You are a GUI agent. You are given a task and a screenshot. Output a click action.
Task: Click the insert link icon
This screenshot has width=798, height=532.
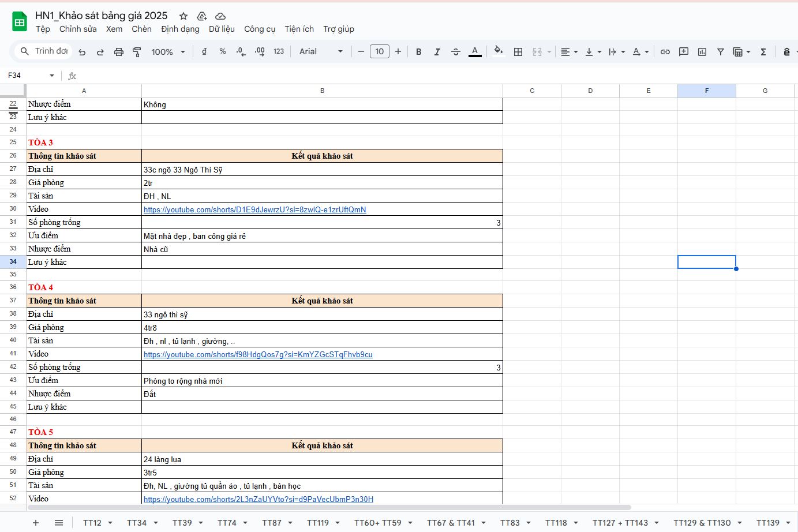[x=665, y=52]
